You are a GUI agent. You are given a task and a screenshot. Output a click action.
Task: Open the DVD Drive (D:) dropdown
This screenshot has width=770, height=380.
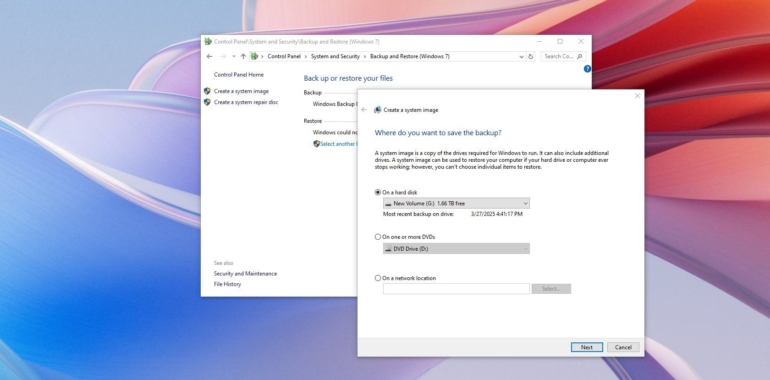point(456,249)
